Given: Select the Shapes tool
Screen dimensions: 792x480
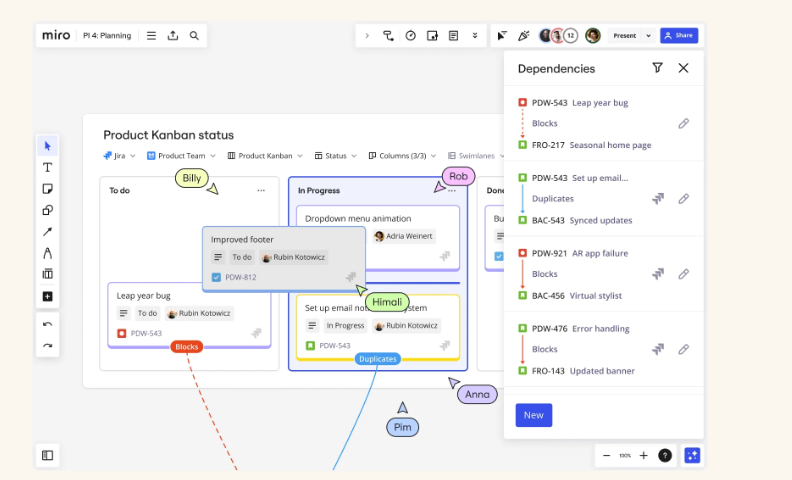Looking at the screenshot, I should (47, 210).
